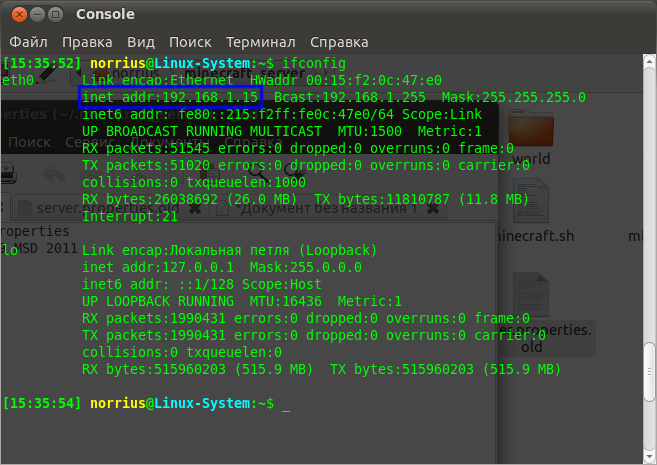The width and height of the screenshot is (657, 465).
Task: Open the Поиск menu in Console menu bar
Action: 190,42
